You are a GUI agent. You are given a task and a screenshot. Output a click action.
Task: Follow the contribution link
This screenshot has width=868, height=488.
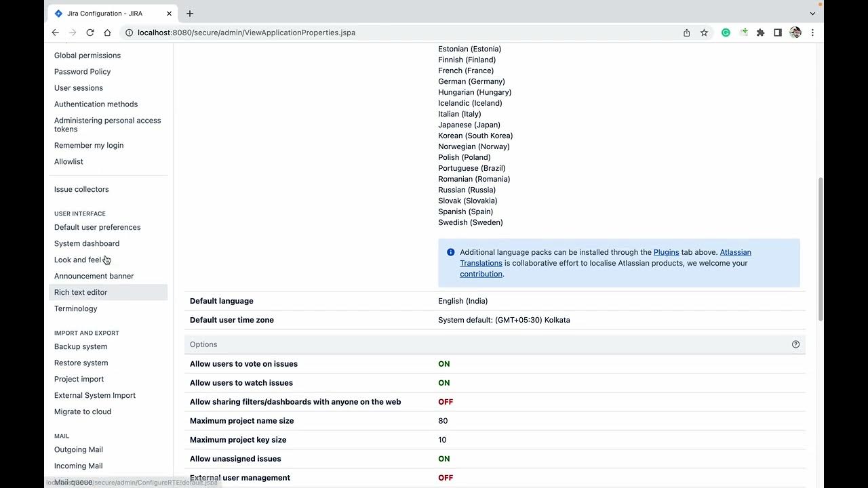pos(481,274)
